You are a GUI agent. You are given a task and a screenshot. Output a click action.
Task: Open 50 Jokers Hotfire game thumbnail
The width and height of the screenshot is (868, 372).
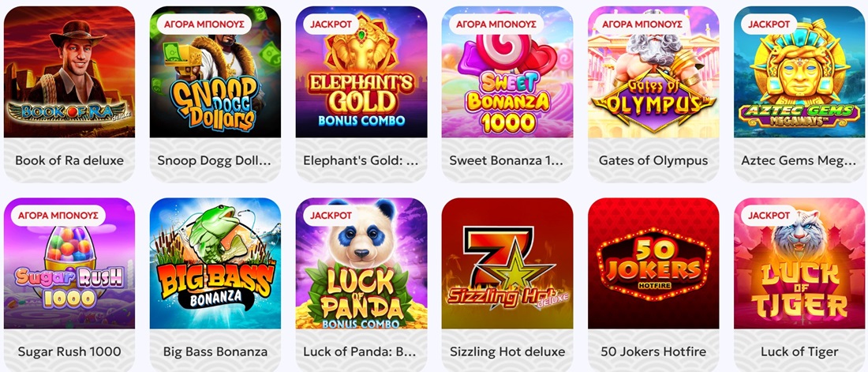point(653,263)
